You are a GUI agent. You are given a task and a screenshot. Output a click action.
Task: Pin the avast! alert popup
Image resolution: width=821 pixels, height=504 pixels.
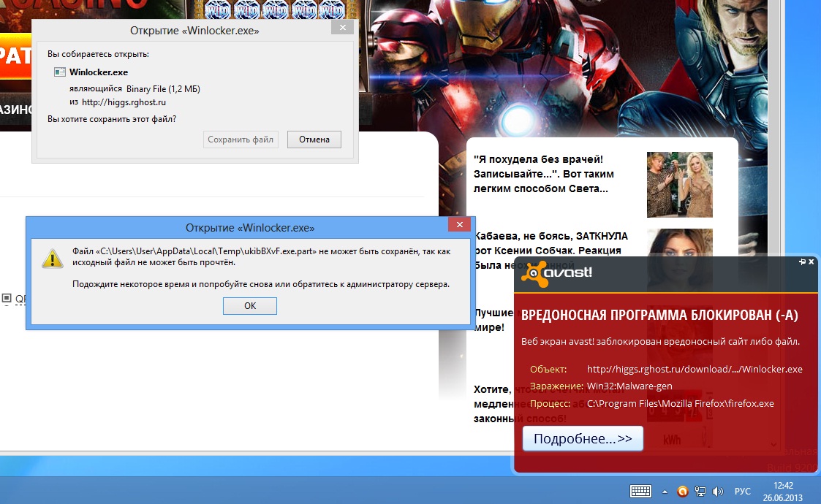(802, 261)
